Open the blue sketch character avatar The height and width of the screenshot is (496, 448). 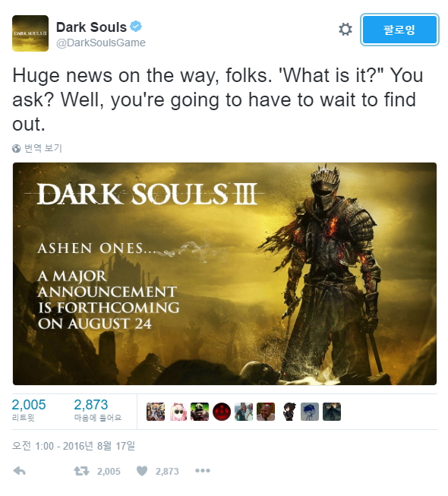310,412
